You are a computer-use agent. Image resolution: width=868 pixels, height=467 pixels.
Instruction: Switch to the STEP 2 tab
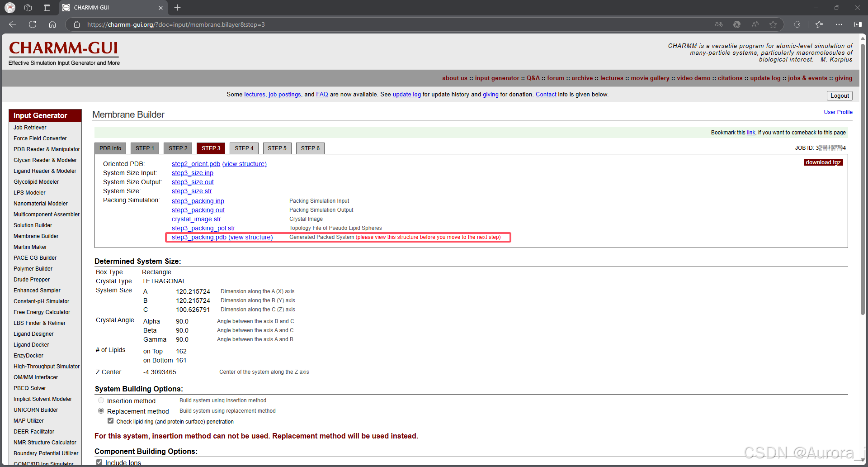click(x=178, y=148)
